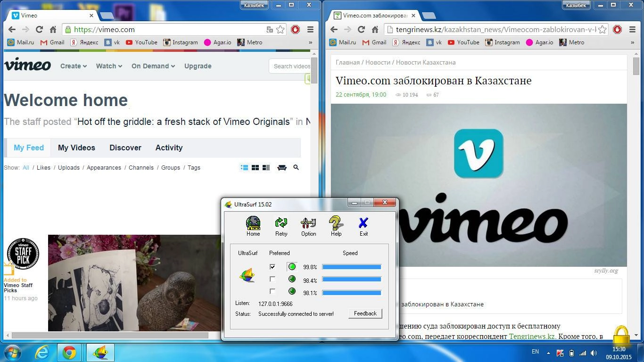644x362 pixels.
Task: Open Instagram bookmark in right window
Action: click(503, 42)
